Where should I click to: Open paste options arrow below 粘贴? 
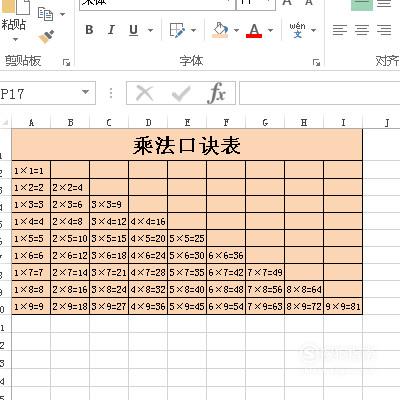pyautogui.click(x=15, y=40)
